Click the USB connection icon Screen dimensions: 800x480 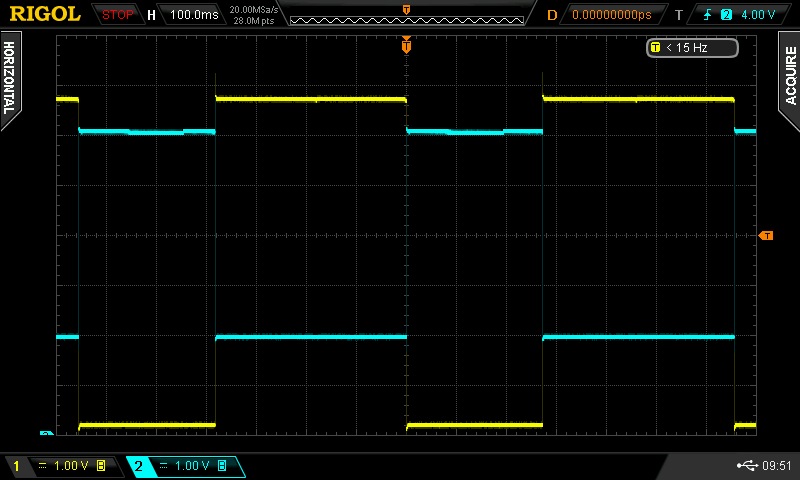click(746, 465)
